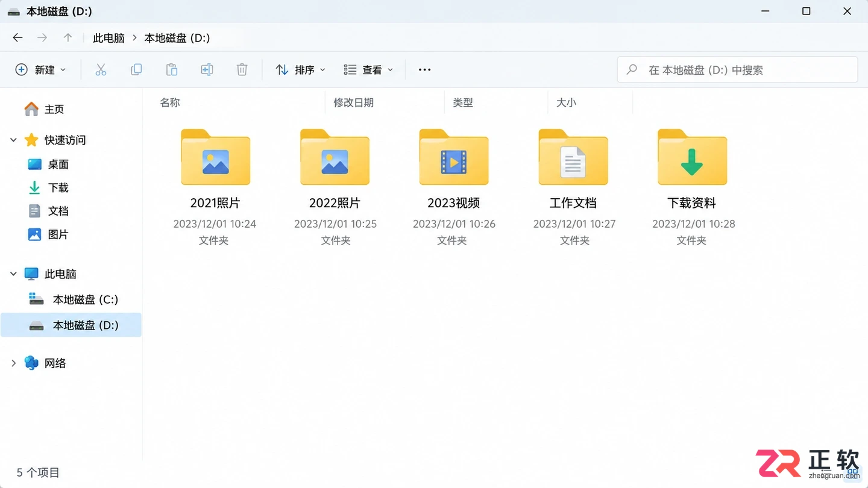Sort by the 修改日期 column header

pyautogui.click(x=353, y=102)
